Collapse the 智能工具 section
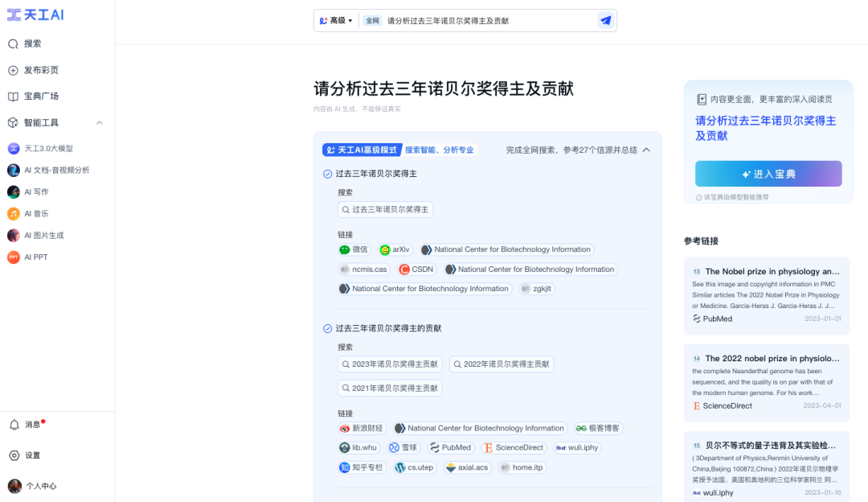868x502 pixels. pyautogui.click(x=100, y=122)
